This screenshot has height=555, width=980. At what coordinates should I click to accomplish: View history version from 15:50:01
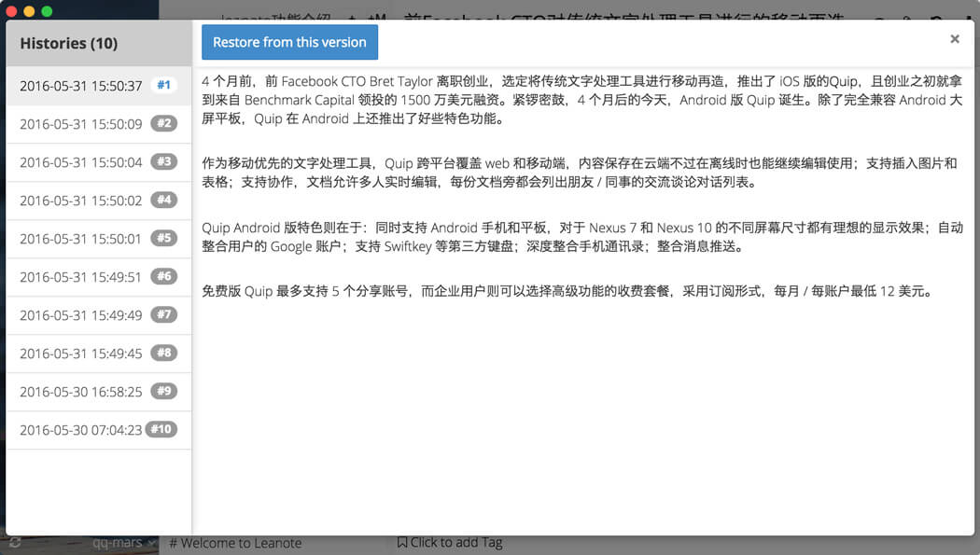pyautogui.click(x=81, y=239)
